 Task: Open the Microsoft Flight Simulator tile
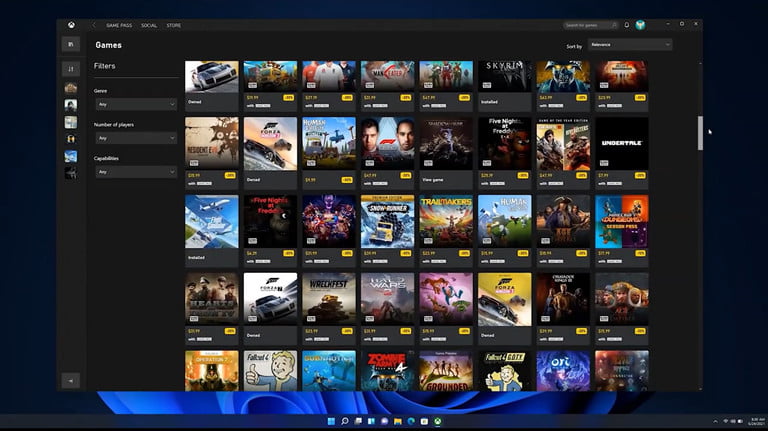[x=212, y=221]
